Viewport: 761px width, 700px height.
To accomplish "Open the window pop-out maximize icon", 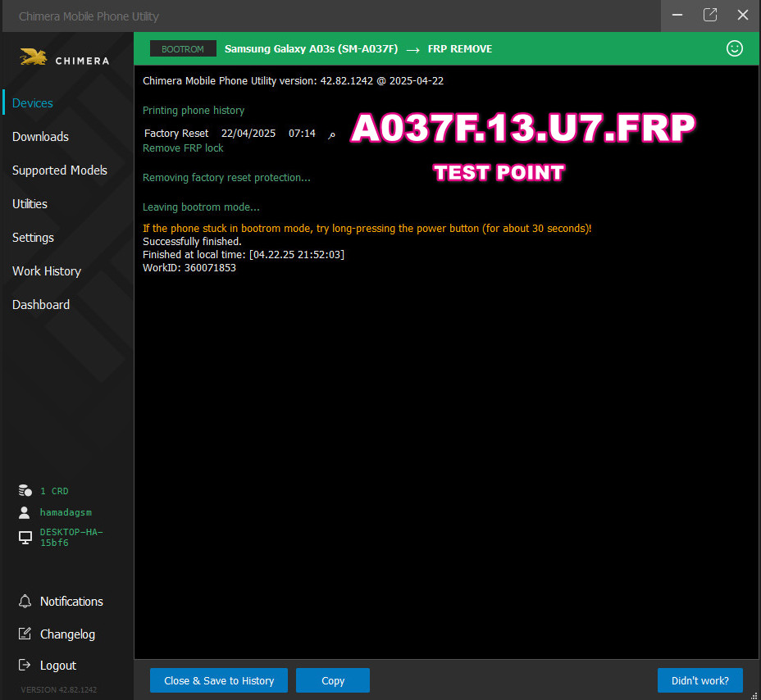I will tap(710, 15).
